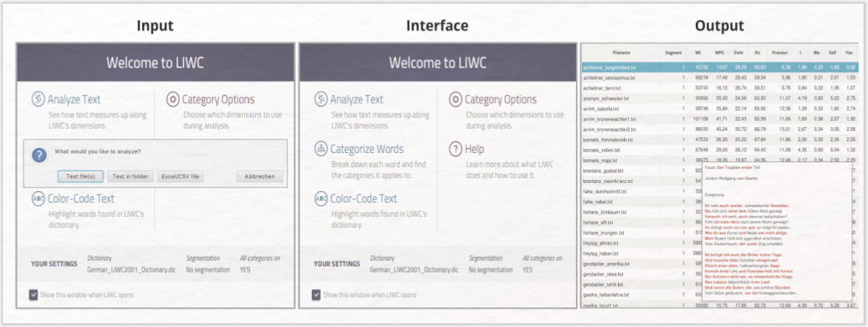Viewport: 868px width, 327px height.
Task: Click the Self column header
Action: coord(834,53)
